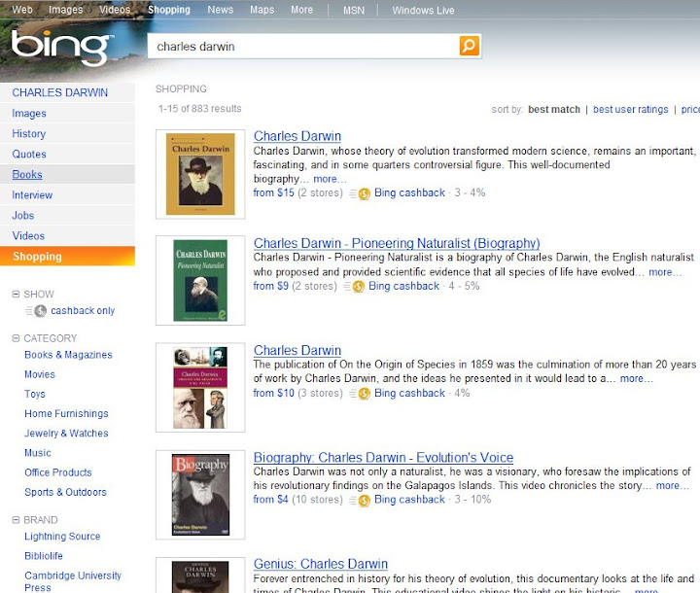Click cashback coin icon beside 'from $15'
Viewport: 700px width, 593px height.
[365, 193]
